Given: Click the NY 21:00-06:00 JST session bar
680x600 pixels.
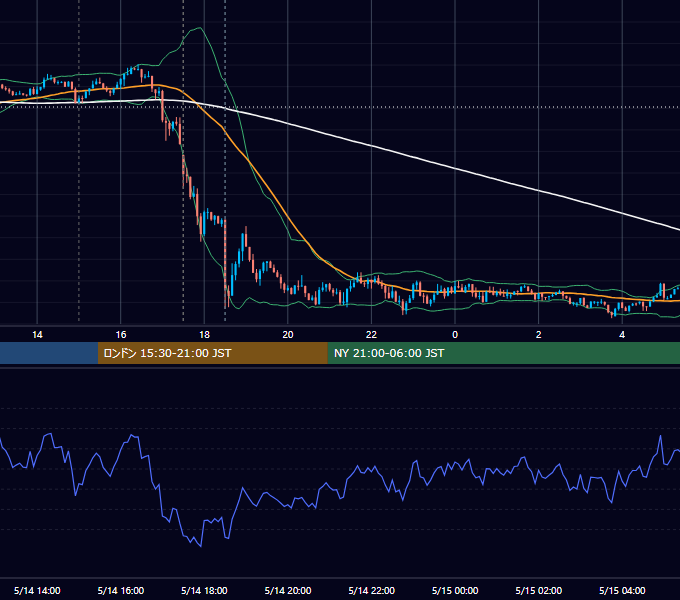Looking at the screenshot, I should tap(503, 353).
